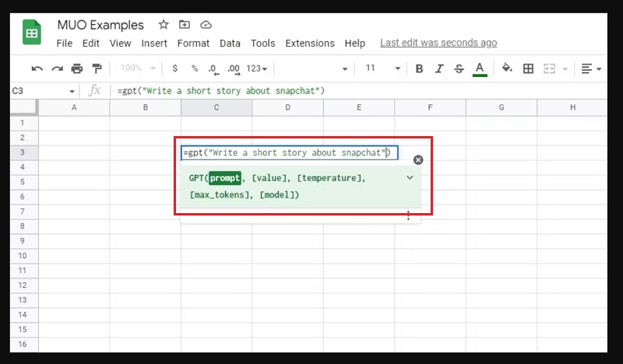The image size is (623, 364).
Task: Close the formula help popup
Action: (x=418, y=160)
